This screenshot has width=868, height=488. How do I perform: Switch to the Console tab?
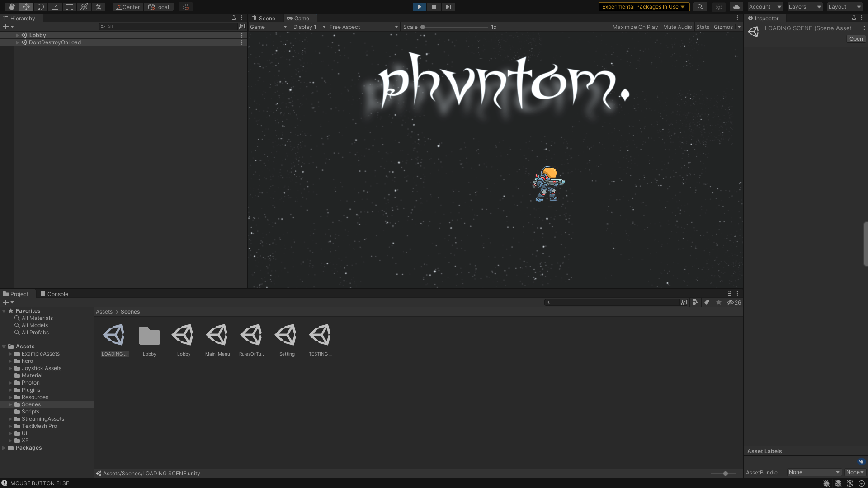54,294
